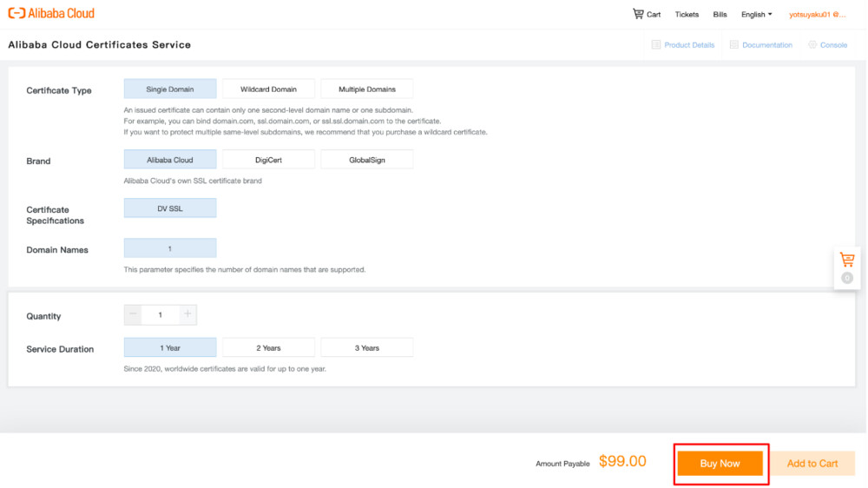
Task: Click the Console gear icon
Action: click(x=812, y=45)
